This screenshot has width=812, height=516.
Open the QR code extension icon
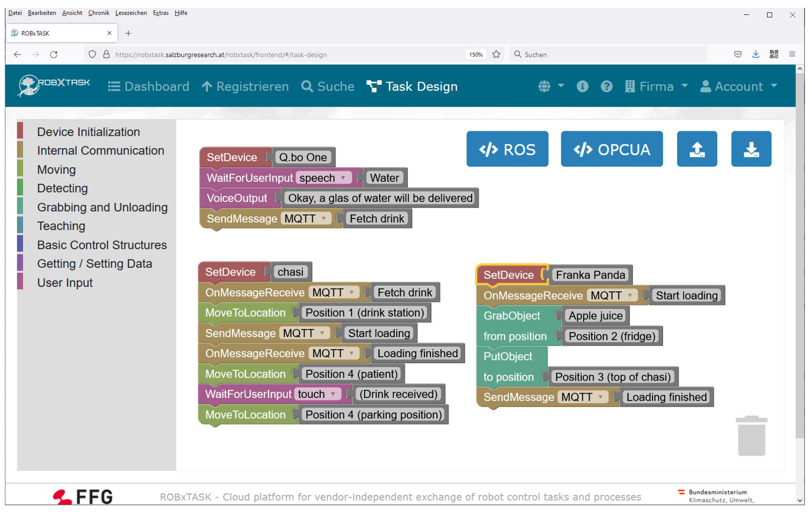(x=774, y=54)
